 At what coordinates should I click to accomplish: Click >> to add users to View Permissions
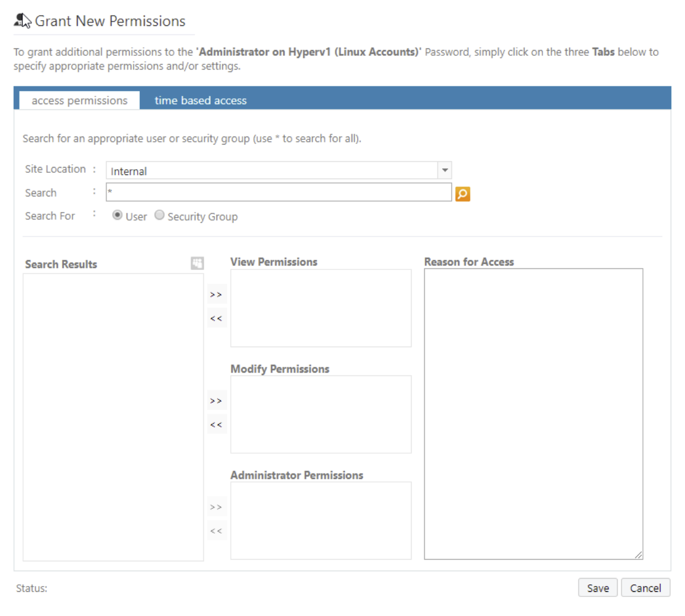click(216, 294)
